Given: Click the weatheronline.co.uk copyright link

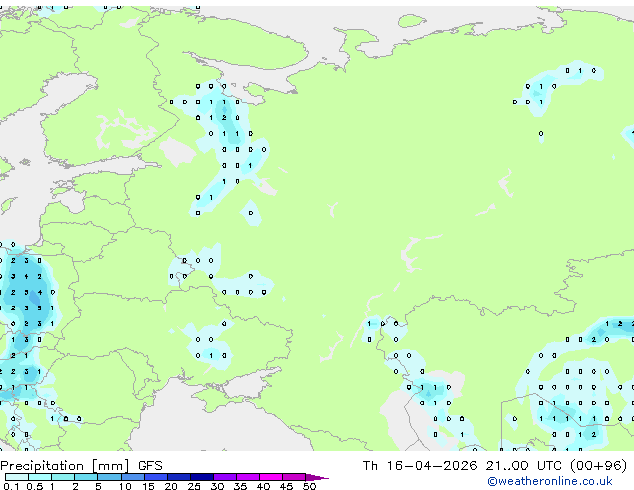Looking at the screenshot, I should (550, 481).
